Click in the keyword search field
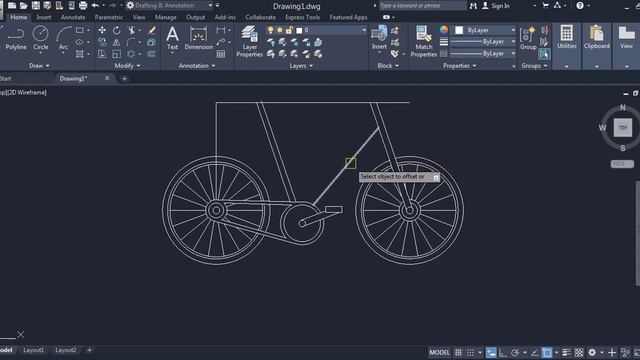The image size is (640, 360). pyautogui.click(x=422, y=6)
